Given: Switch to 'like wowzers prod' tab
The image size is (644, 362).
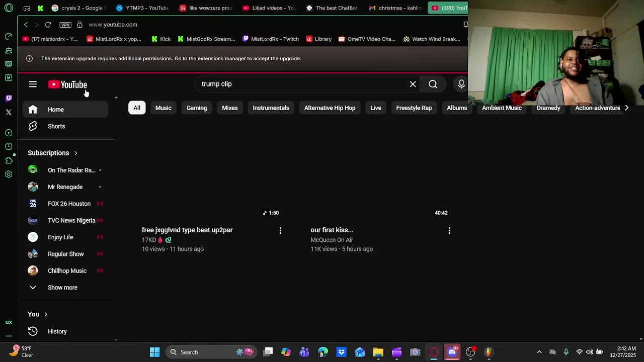Looking at the screenshot, I should click(206, 8).
